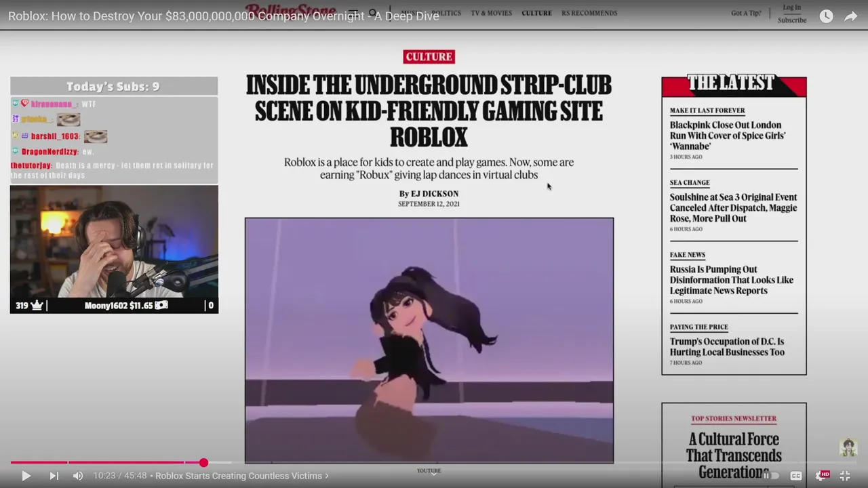The height and width of the screenshot is (488, 868).
Task: Click the Watch Later clock icon
Action: [826, 16]
